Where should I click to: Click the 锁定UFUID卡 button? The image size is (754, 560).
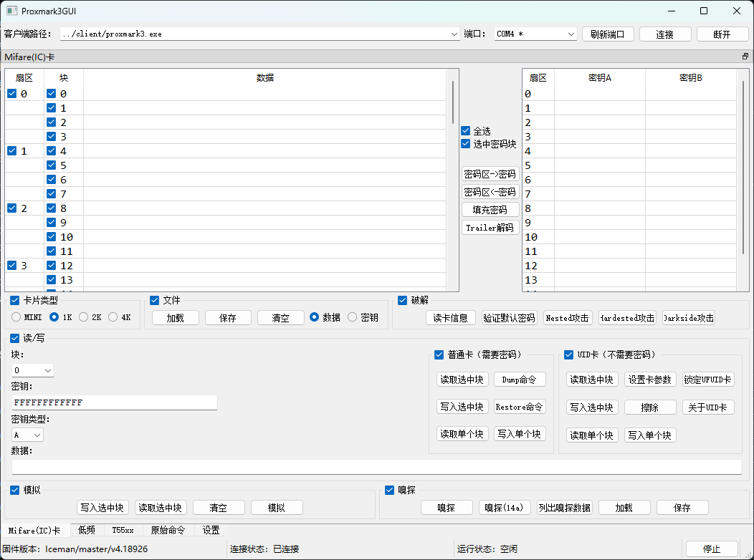pyautogui.click(x=708, y=380)
